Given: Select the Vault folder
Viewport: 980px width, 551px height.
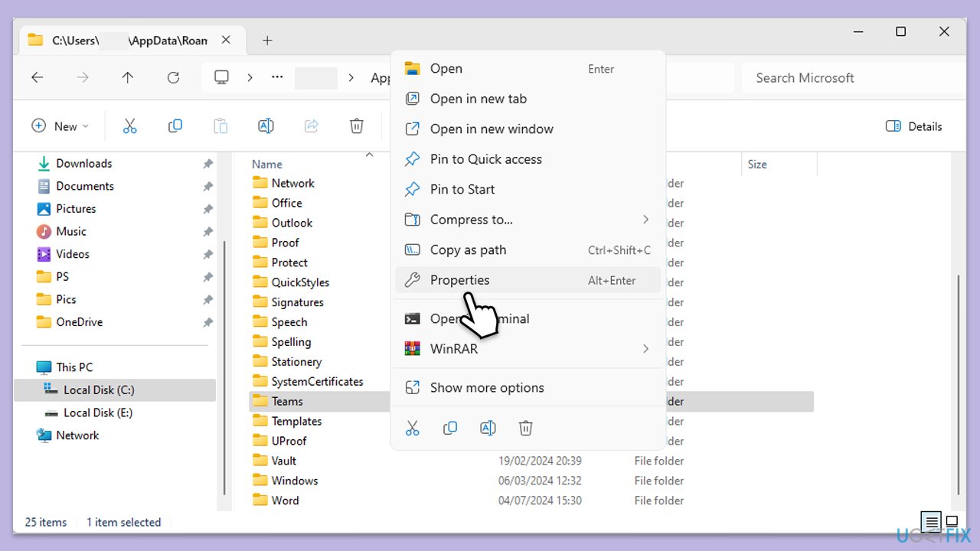Looking at the screenshot, I should [x=284, y=461].
